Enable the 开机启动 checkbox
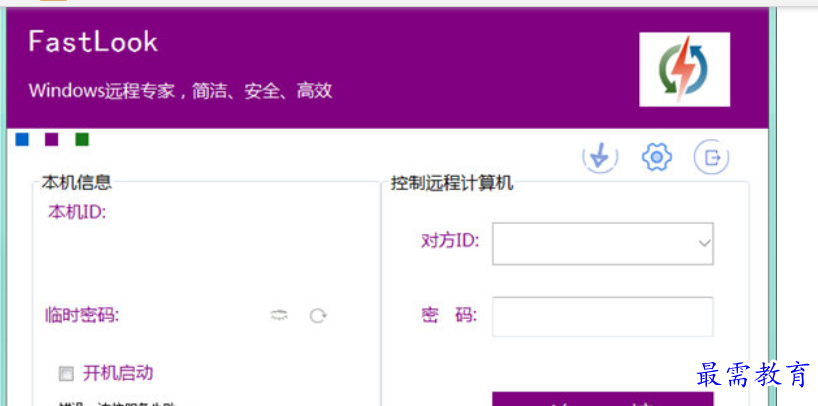818x406 pixels. pos(67,374)
